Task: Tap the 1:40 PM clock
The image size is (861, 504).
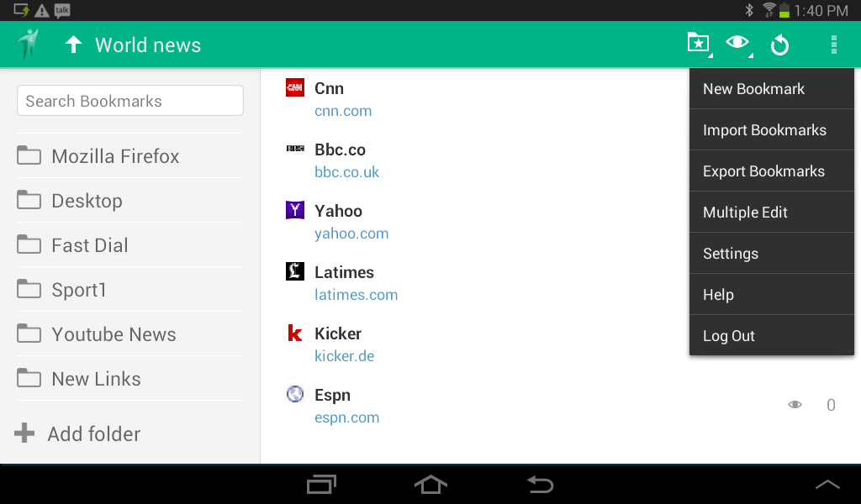Action: tap(821, 10)
